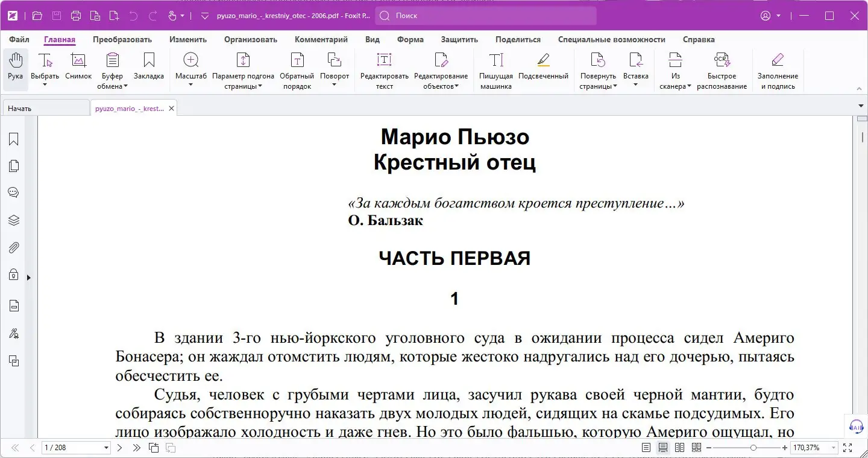
Task: Adjust the zoom slider handle
Action: pyautogui.click(x=753, y=448)
